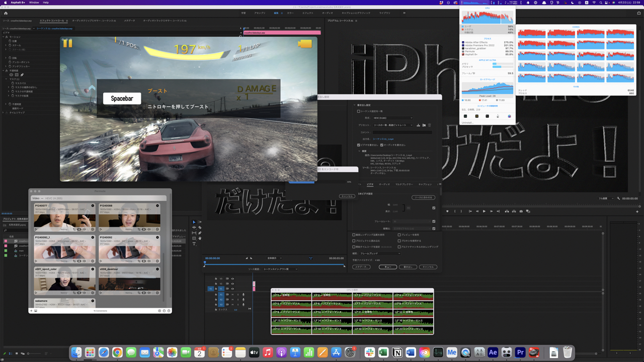Click the コメント comment input field
This screenshot has height=362, width=644.
[x=403, y=132]
